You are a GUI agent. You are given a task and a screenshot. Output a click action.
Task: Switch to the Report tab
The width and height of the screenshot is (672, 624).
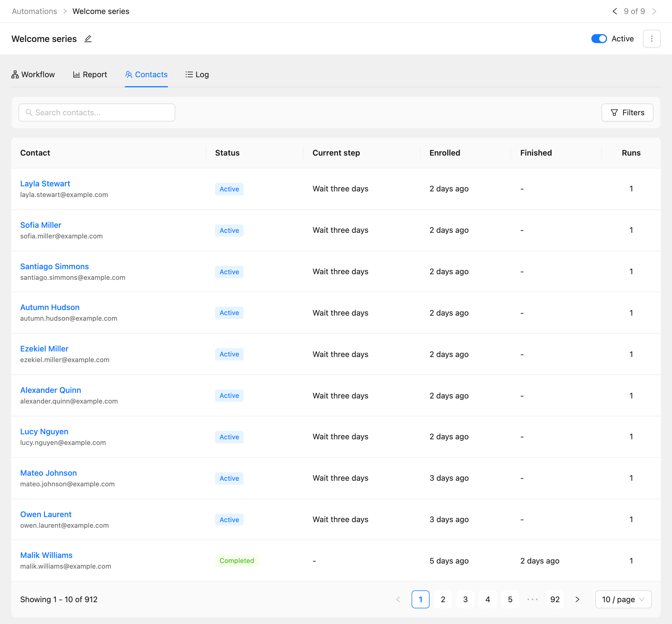[x=90, y=75]
